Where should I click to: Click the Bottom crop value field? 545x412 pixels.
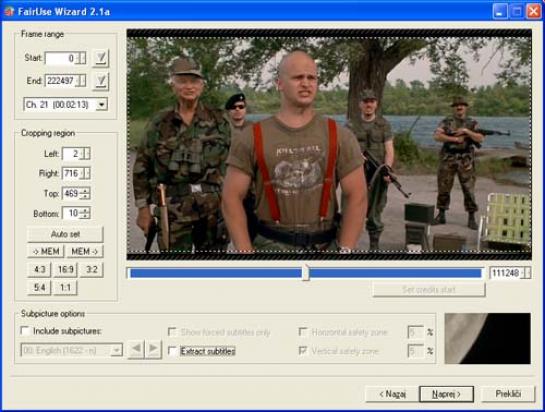pyautogui.click(x=72, y=213)
